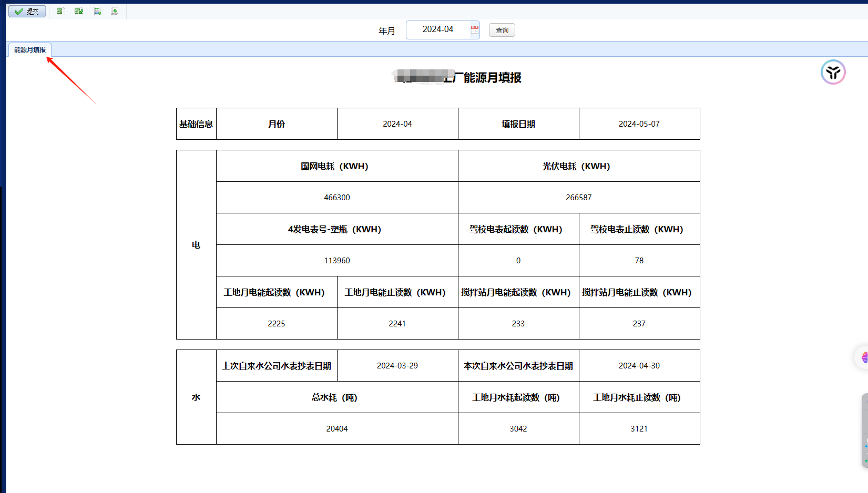Select the 能源月填报 tab
This screenshot has height=493, width=868.
click(x=30, y=50)
